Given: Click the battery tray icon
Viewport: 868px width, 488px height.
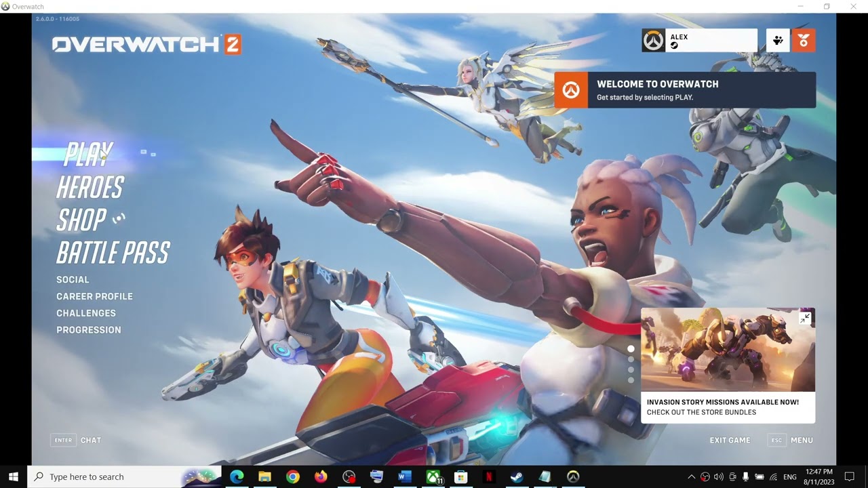Looking at the screenshot, I should coord(759,477).
